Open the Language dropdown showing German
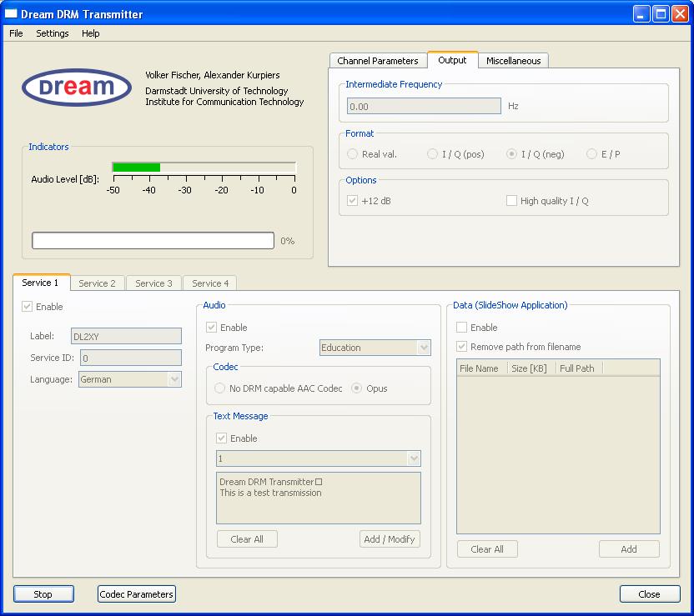Image resolution: width=694 pixels, height=616 pixels. click(130, 379)
